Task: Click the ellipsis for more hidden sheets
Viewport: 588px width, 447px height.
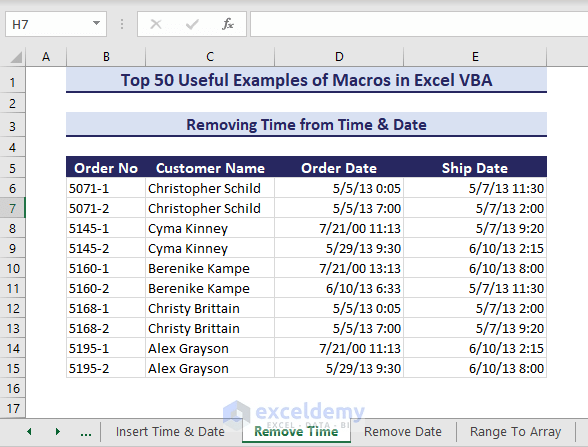Action: point(86,433)
